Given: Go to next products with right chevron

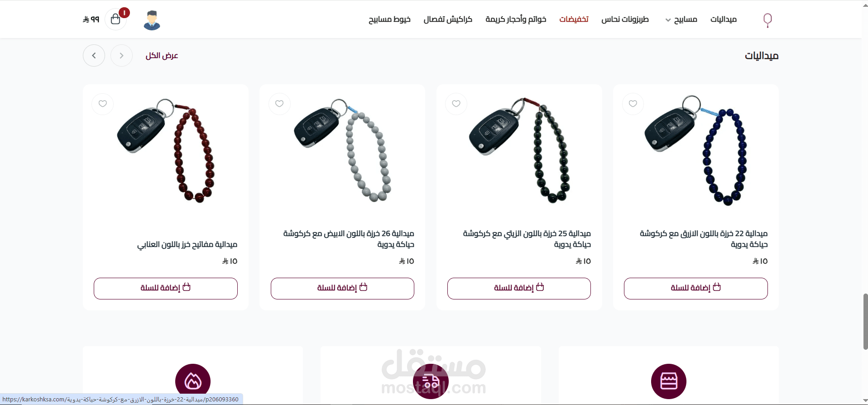Looking at the screenshot, I should click(x=121, y=55).
